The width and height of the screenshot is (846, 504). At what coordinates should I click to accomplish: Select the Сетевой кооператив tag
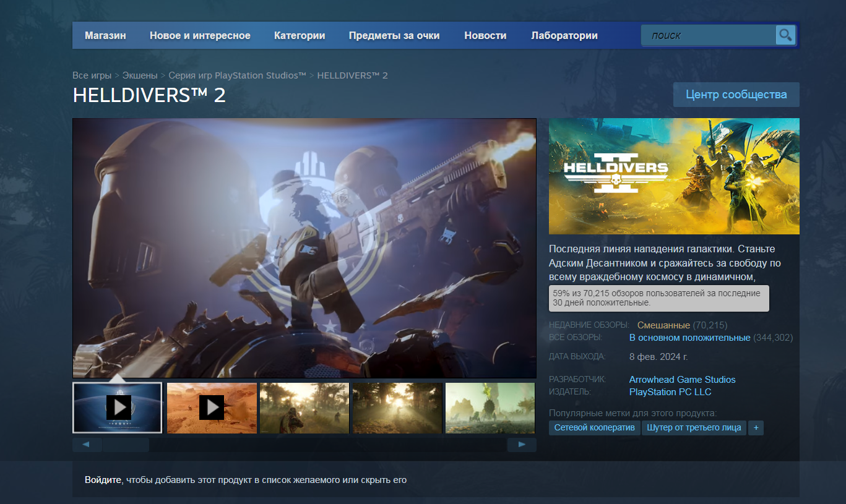click(x=594, y=427)
